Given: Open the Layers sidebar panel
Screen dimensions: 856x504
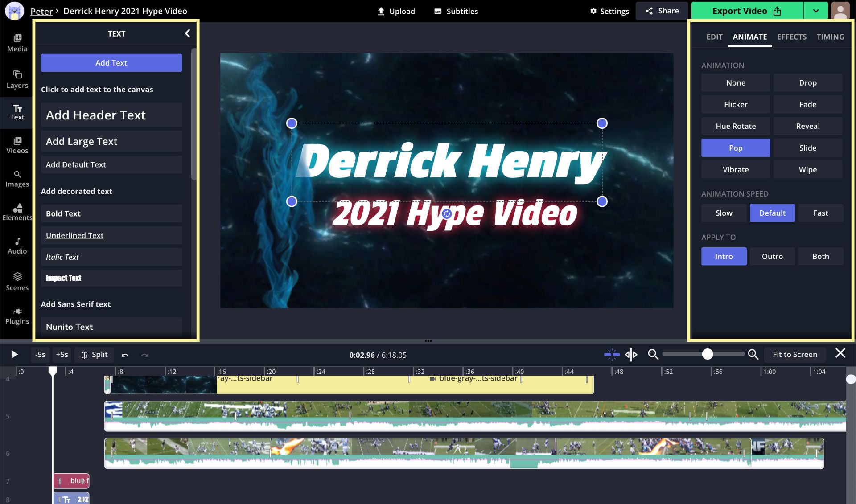Looking at the screenshot, I should [x=17, y=79].
